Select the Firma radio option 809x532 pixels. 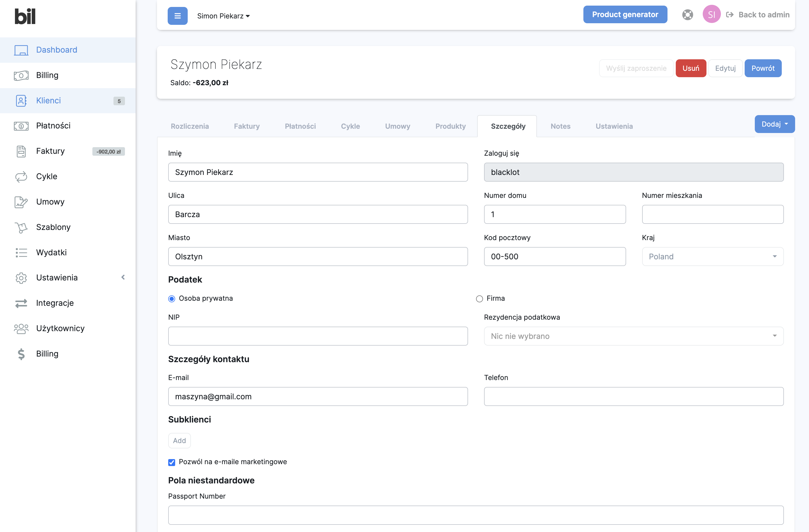[479, 299]
